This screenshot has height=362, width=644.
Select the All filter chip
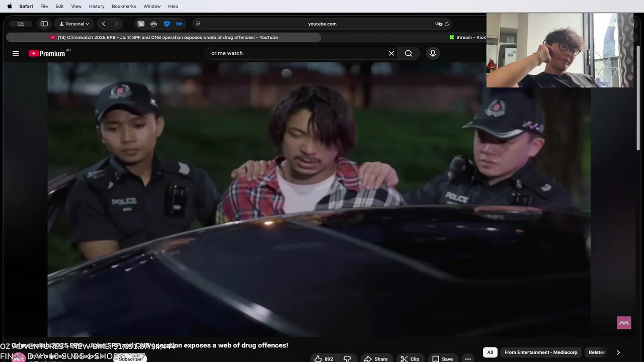tap(490, 352)
